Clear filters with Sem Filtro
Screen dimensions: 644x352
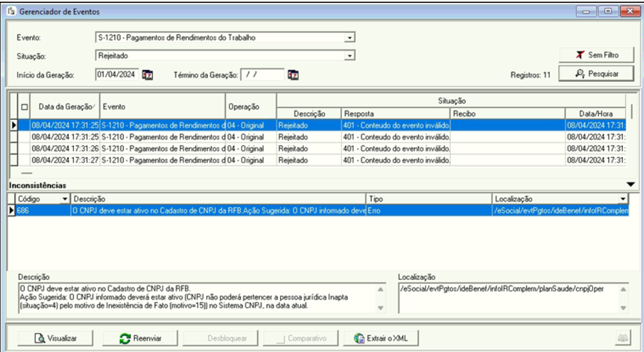(x=588, y=55)
